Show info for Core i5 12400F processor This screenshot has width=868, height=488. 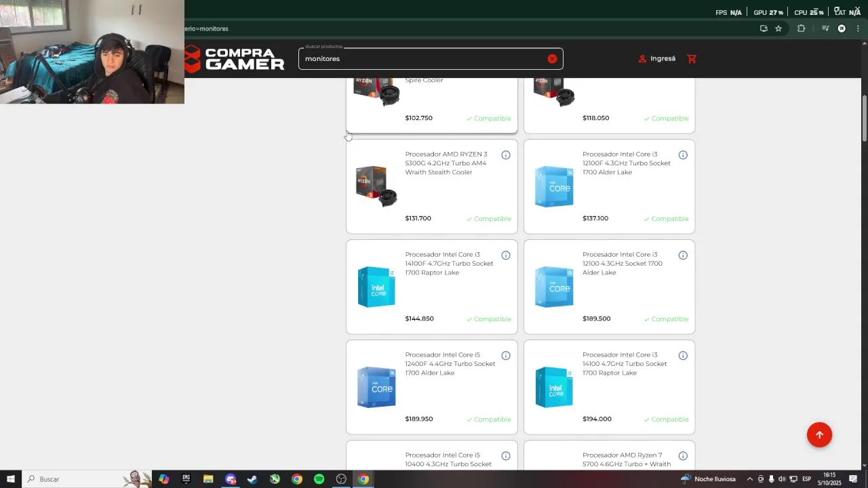point(506,356)
